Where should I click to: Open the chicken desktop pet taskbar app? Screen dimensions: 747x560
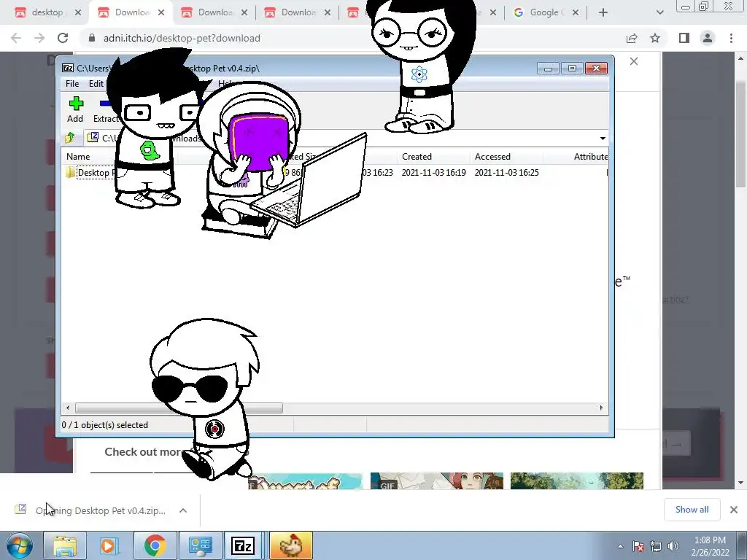[290, 545]
